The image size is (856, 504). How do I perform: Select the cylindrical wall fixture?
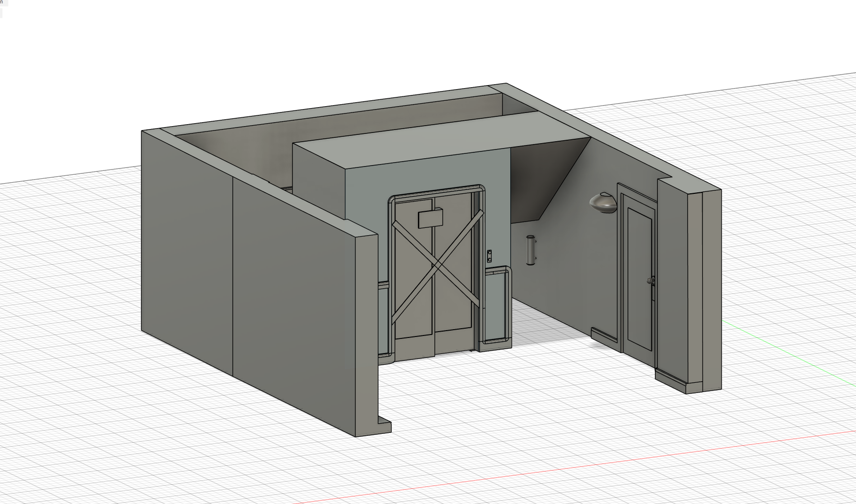(530, 250)
